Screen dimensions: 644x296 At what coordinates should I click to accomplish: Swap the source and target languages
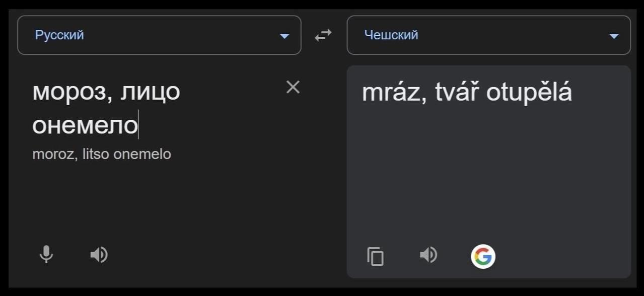[x=323, y=35]
